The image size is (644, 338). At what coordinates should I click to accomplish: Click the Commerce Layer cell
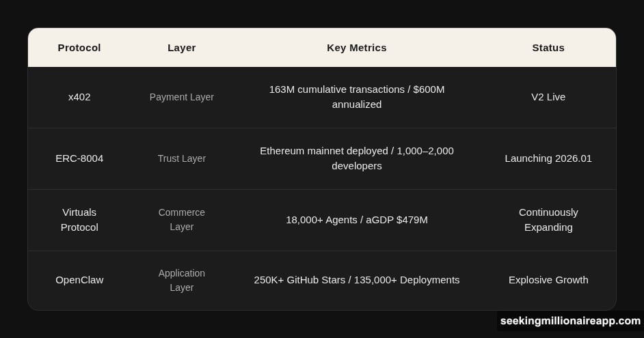[x=182, y=220]
